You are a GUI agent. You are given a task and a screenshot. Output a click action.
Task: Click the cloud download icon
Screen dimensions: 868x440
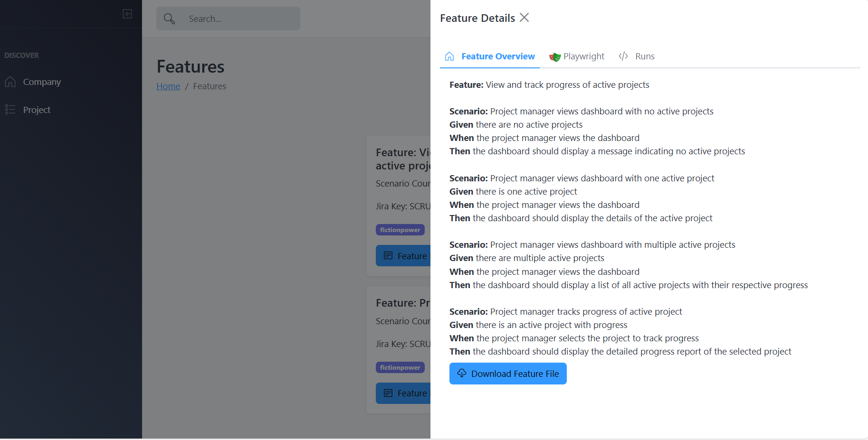pos(462,373)
